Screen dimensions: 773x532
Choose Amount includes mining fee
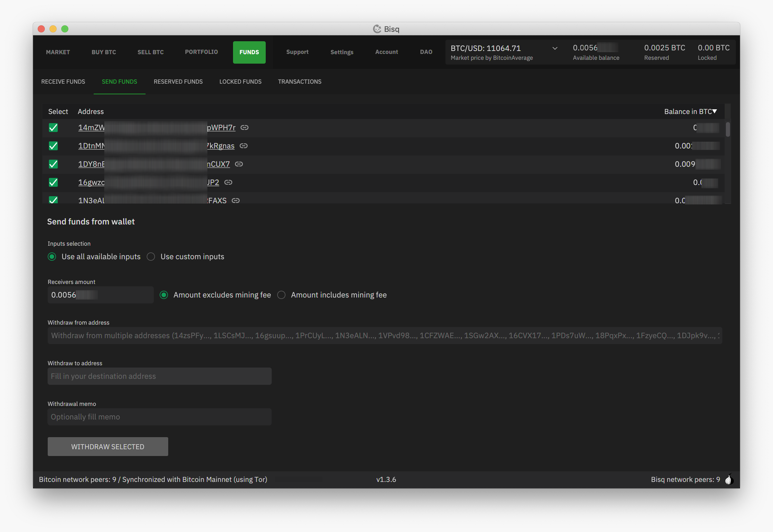point(281,295)
